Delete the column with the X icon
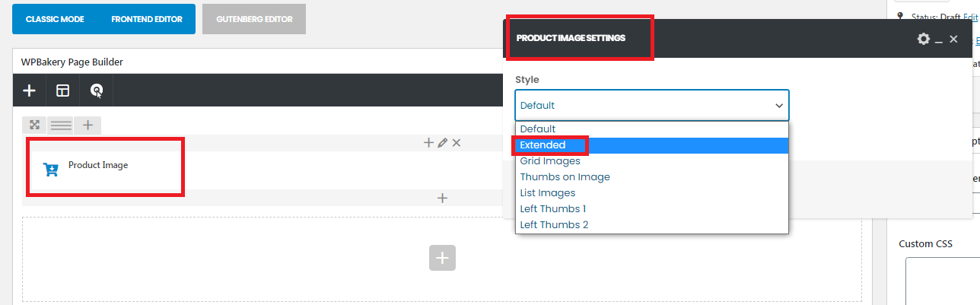Image resolution: width=980 pixels, height=305 pixels. (457, 143)
